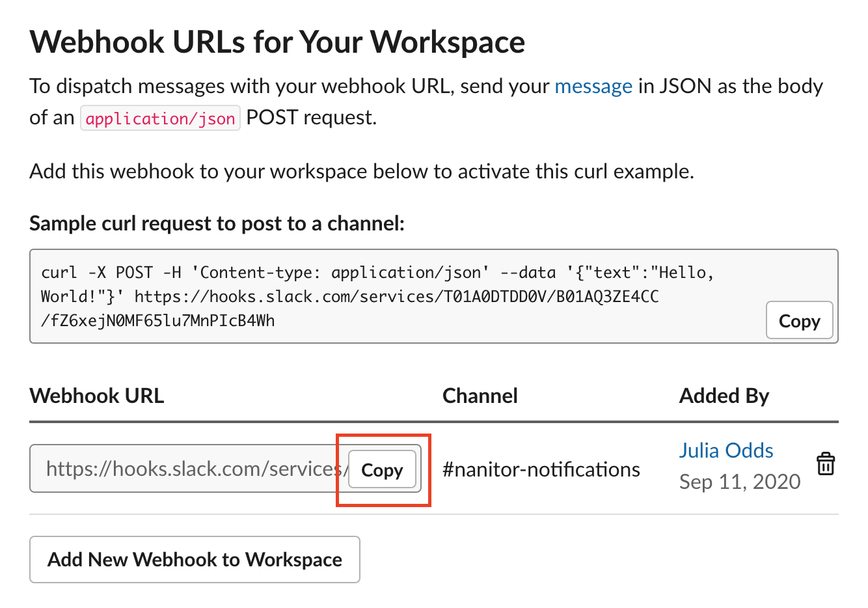
Task: Click the Channel column header
Action: tap(480, 395)
